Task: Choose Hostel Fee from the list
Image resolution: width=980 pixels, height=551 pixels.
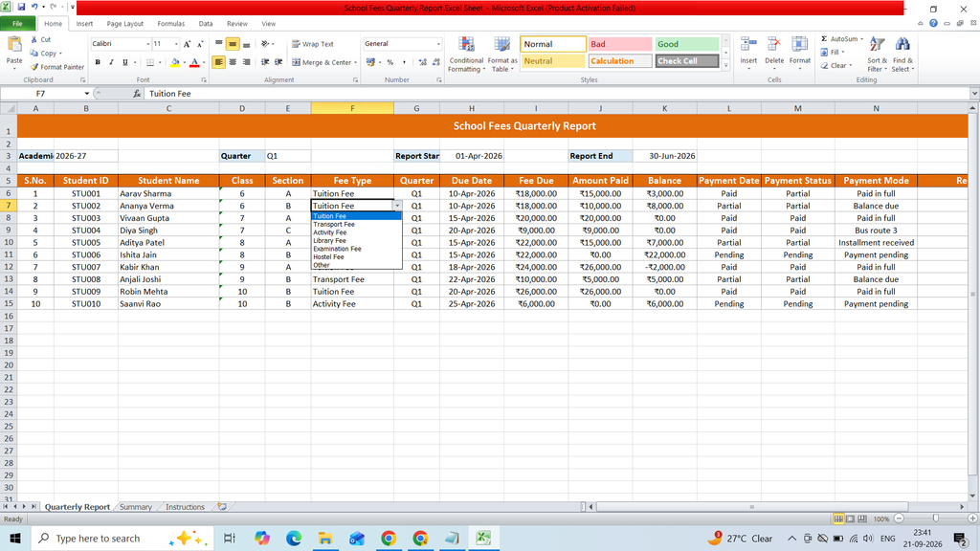Action: point(356,256)
